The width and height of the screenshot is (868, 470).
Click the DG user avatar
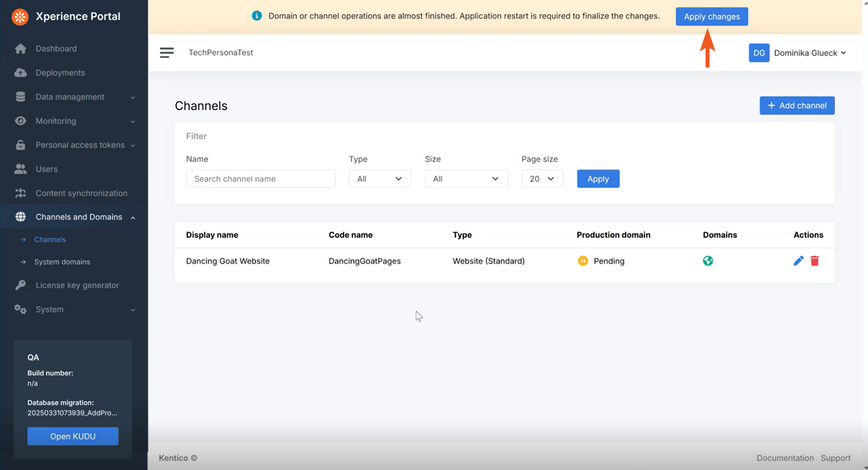[x=759, y=53]
